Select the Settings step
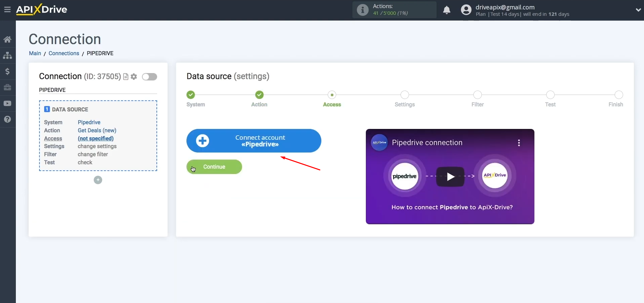The image size is (644, 303). (405, 95)
